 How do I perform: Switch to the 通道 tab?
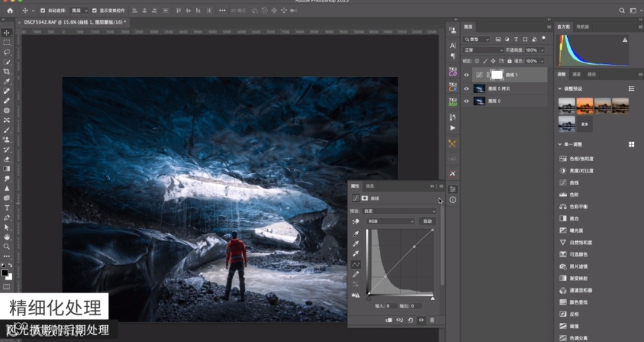[577, 75]
